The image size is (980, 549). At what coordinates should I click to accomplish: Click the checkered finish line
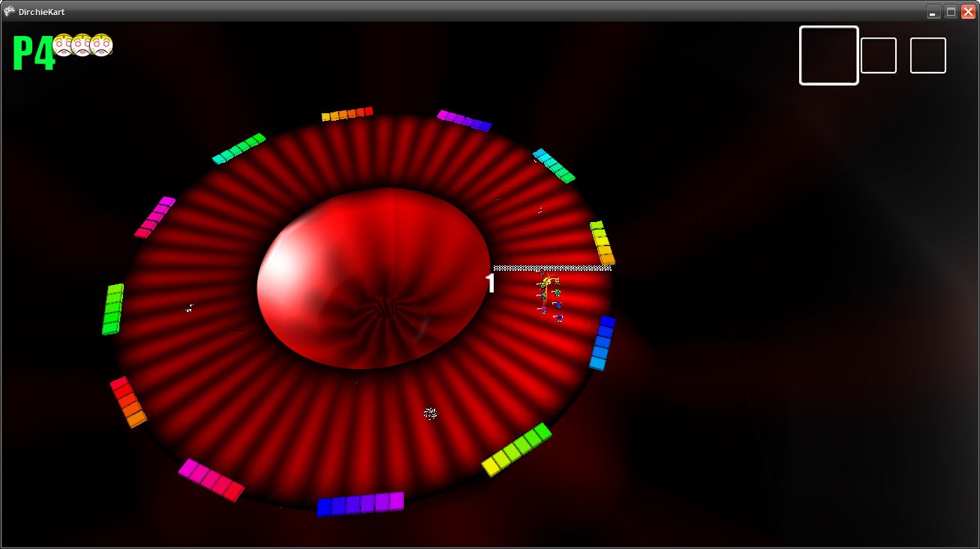click(x=552, y=268)
